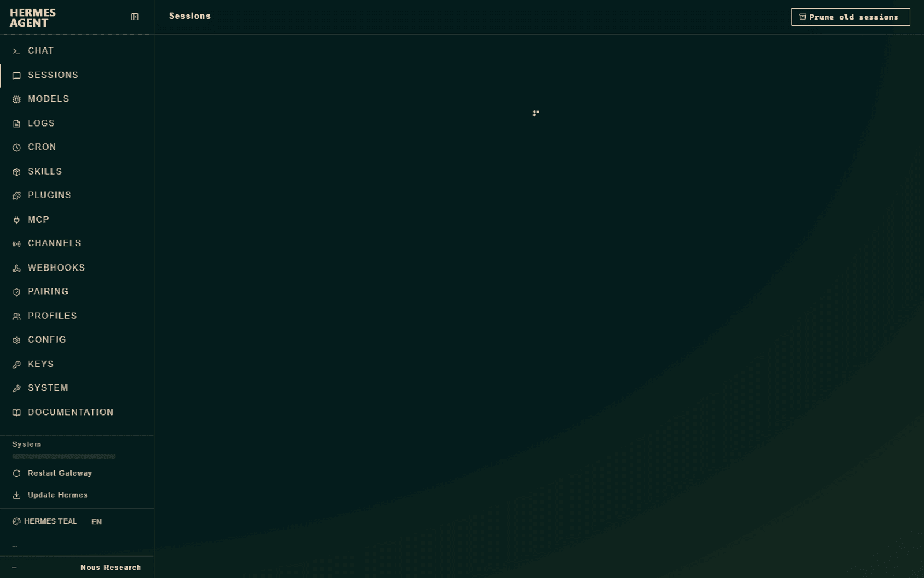Go to Channels
Image resolution: width=924 pixels, height=578 pixels.
coord(77,243)
